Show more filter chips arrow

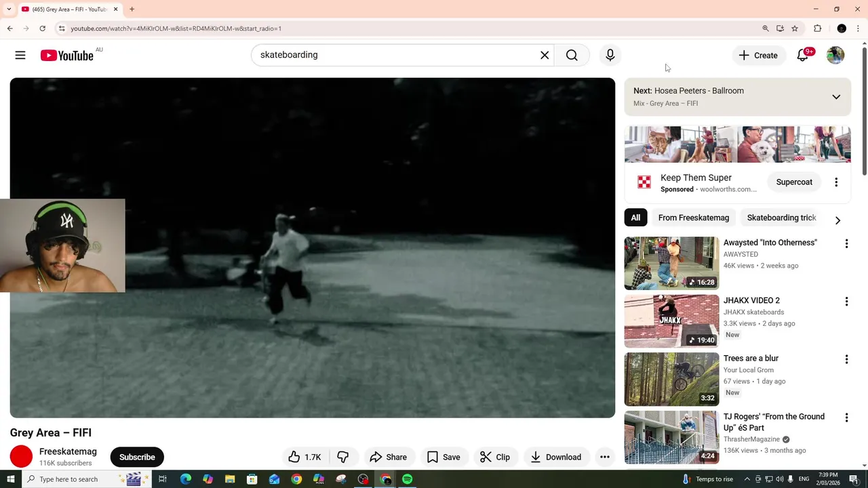tap(837, 220)
